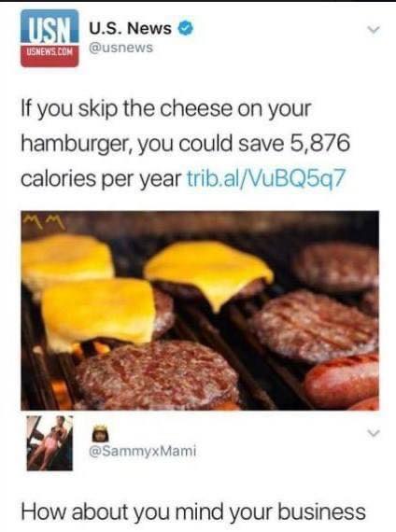This screenshot has width=396, height=532.
Task: Expand the chevron menu on SammyxMami reply
Action: pos(374,433)
